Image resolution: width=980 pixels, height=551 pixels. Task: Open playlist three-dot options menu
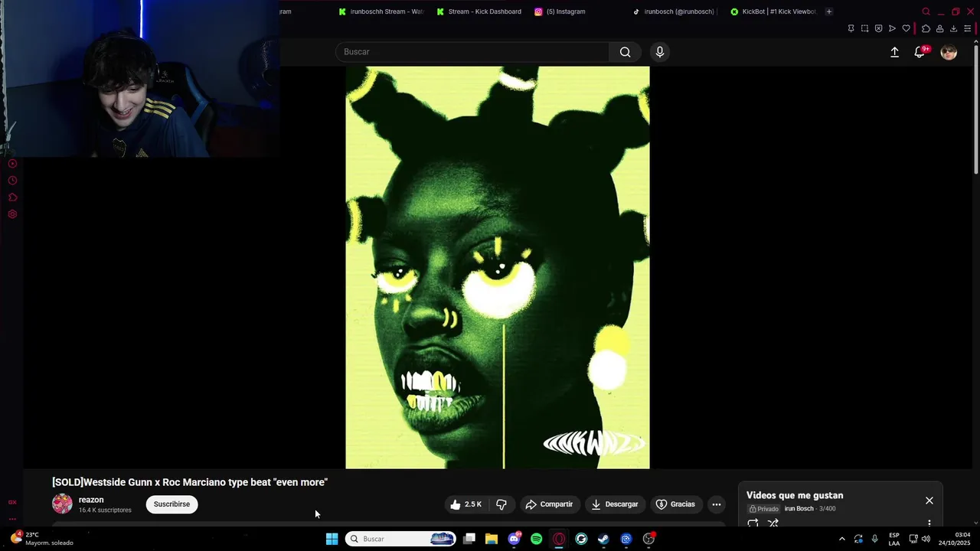tap(929, 523)
